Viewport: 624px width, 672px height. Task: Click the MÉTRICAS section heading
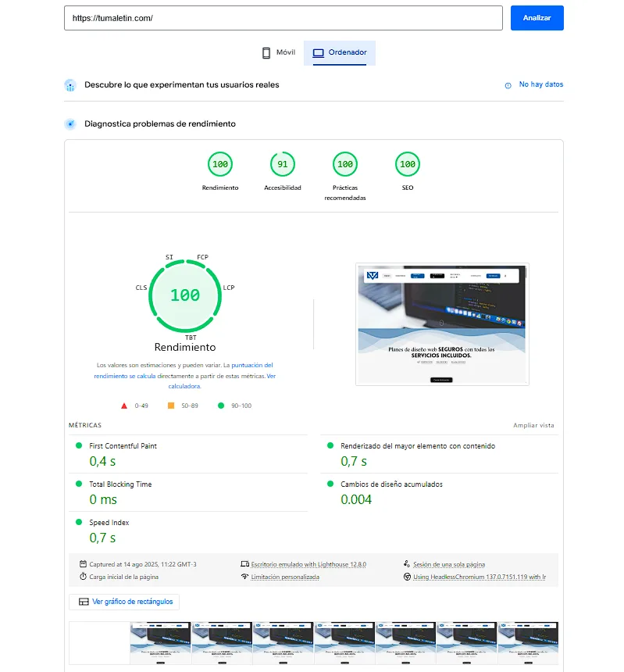coord(85,425)
